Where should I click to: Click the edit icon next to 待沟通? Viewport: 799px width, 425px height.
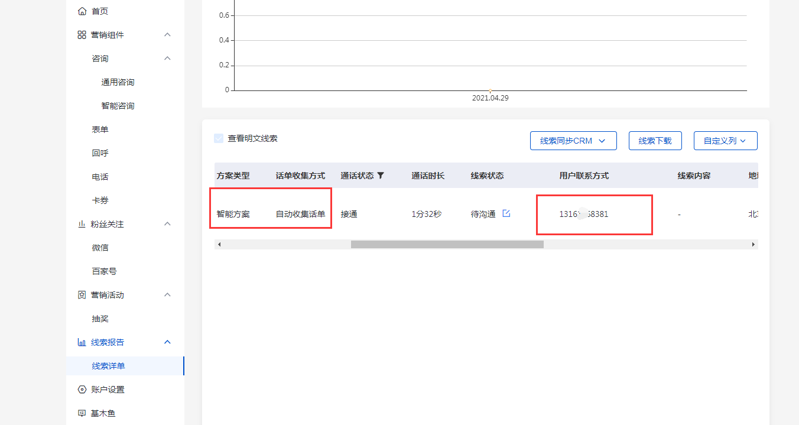point(506,213)
